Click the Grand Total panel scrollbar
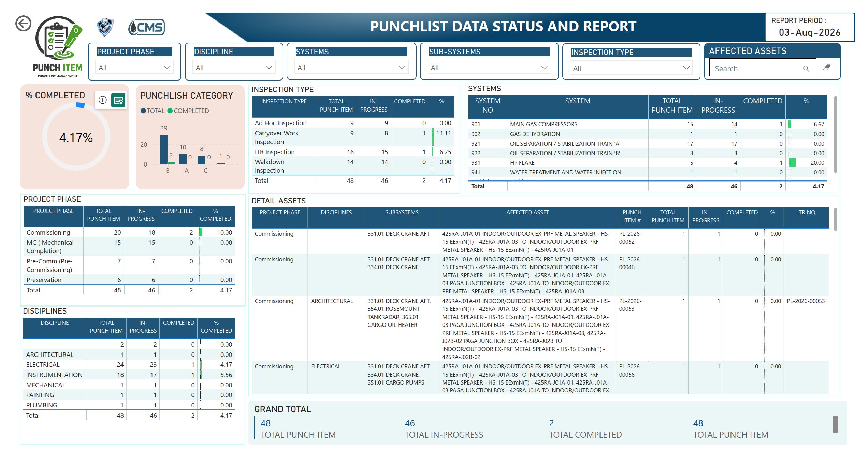This screenshot has height=463, width=868. 835,424
